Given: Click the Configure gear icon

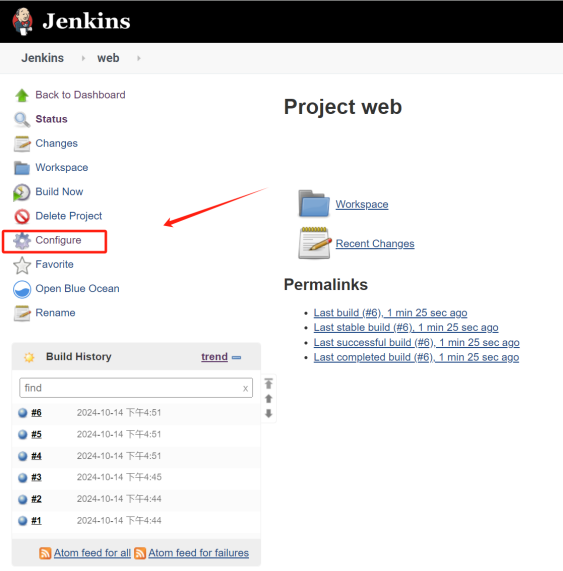Looking at the screenshot, I should pyautogui.click(x=22, y=241).
